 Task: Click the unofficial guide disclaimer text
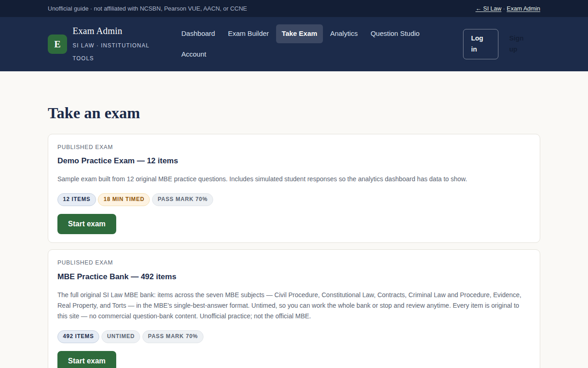click(x=147, y=9)
